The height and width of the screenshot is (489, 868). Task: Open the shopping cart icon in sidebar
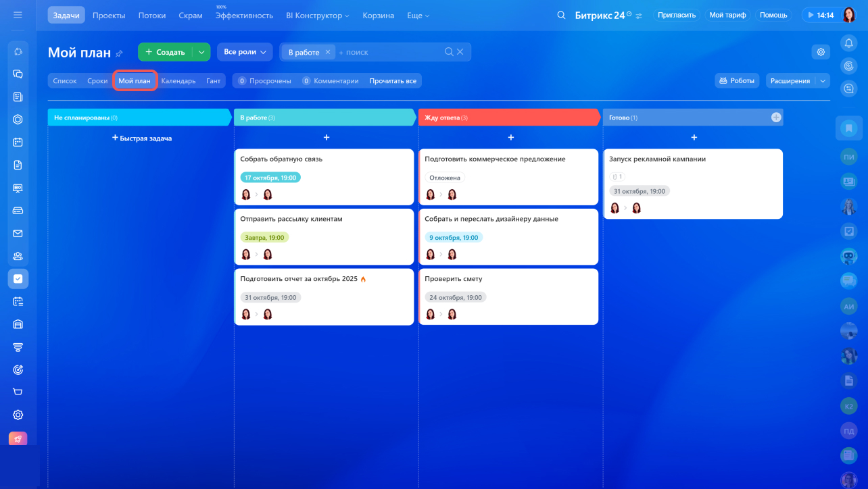[18, 392]
